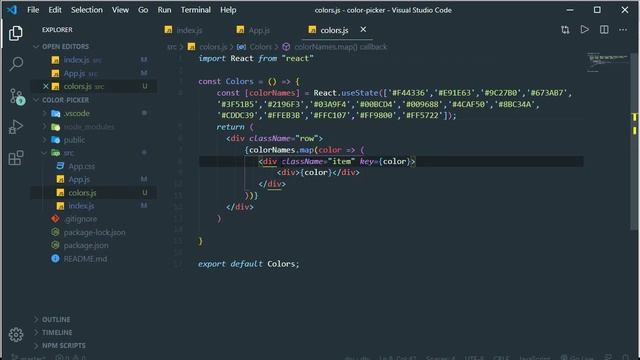The width and height of the screenshot is (640, 360).
Task: Open the Terminal menu
Action: pos(196,10)
